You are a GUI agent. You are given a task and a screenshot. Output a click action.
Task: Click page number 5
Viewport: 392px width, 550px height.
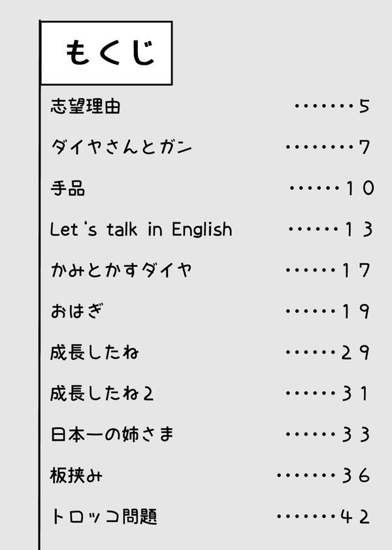365,107
